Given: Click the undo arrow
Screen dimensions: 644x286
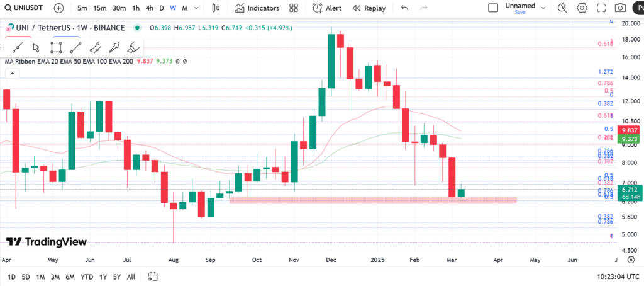Looking at the screenshot, I should tap(404, 8).
